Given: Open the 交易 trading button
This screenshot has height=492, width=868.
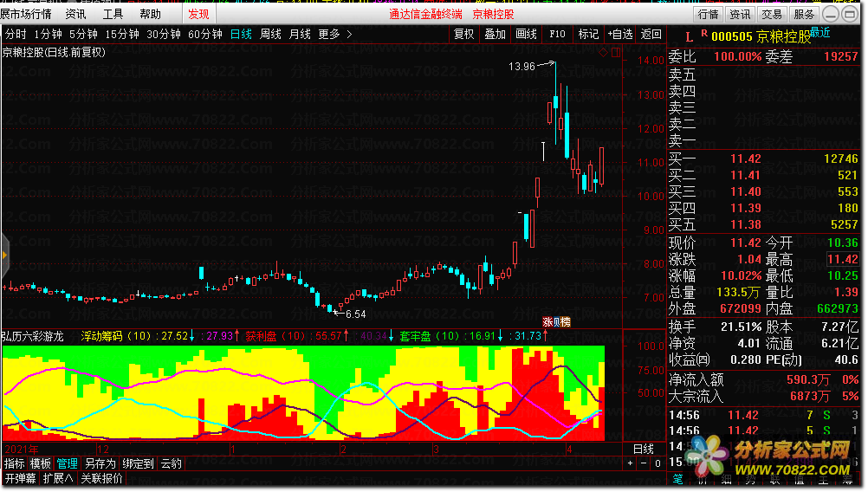Looking at the screenshot, I should (x=772, y=15).
